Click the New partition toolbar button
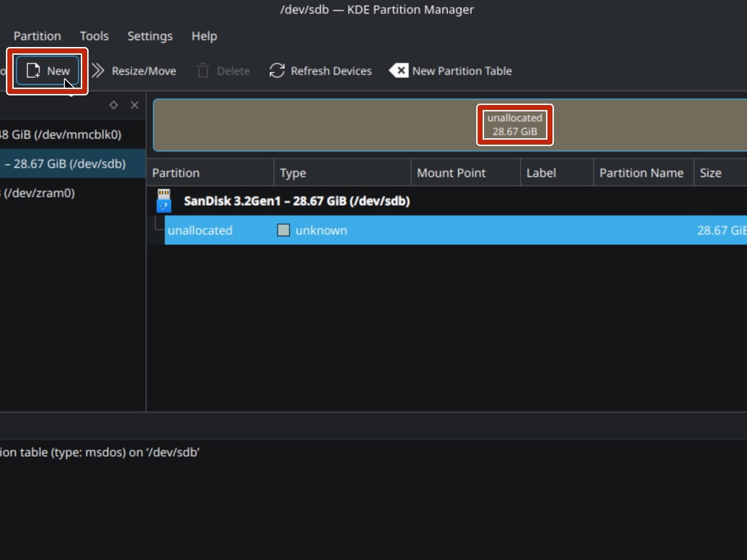The height and width of the screenshot is (560, 747). click(x=48, y=71)
